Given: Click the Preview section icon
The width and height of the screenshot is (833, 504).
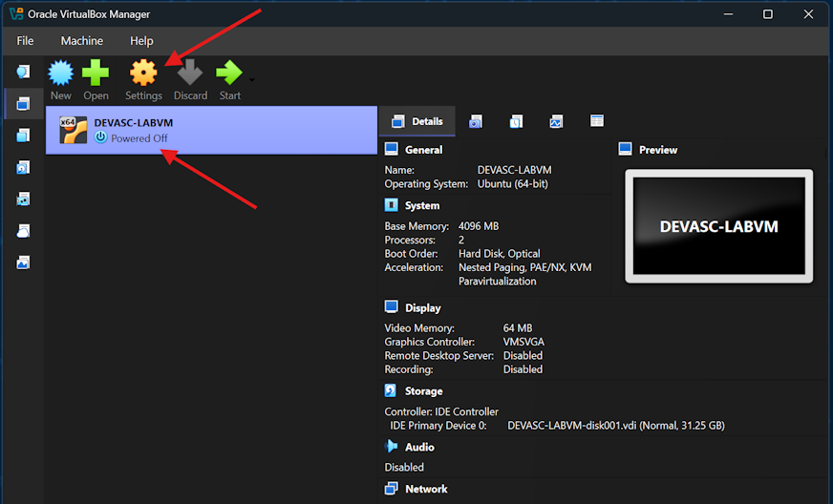Looking at the screenshot, I should 626,149.
